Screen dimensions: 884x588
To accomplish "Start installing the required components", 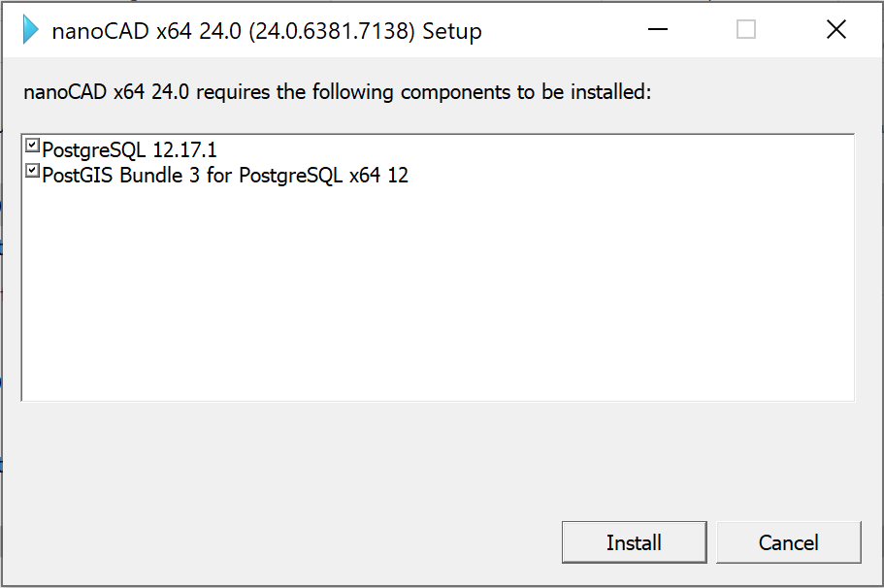I will [634, 542].
